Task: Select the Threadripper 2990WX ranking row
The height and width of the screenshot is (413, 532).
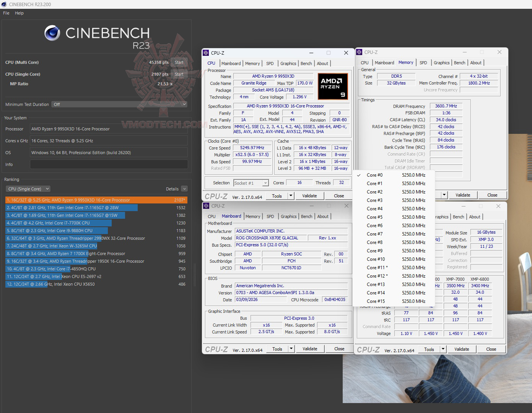Action: tap(96, 238)
